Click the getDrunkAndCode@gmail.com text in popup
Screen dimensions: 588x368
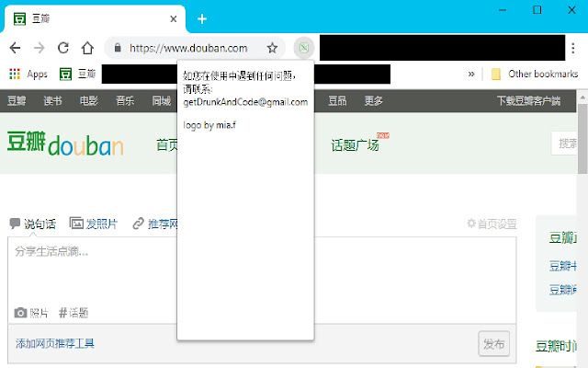point(245,102)
